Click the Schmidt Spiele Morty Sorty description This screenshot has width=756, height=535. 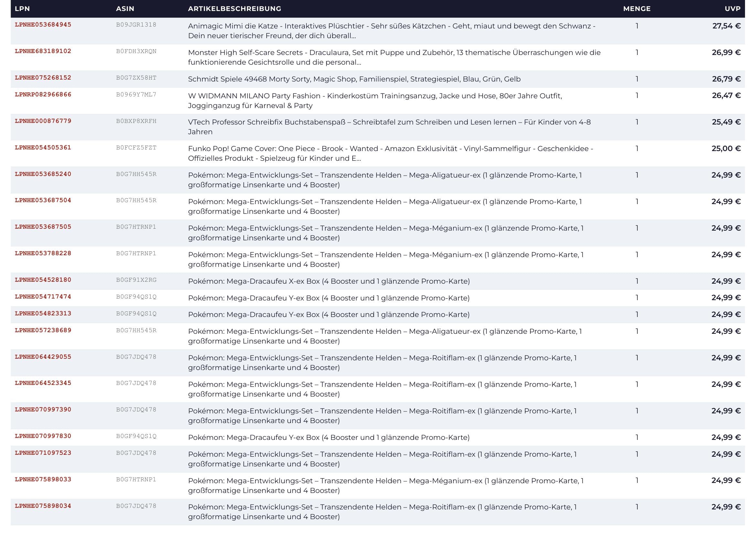(x=354, y=79)
